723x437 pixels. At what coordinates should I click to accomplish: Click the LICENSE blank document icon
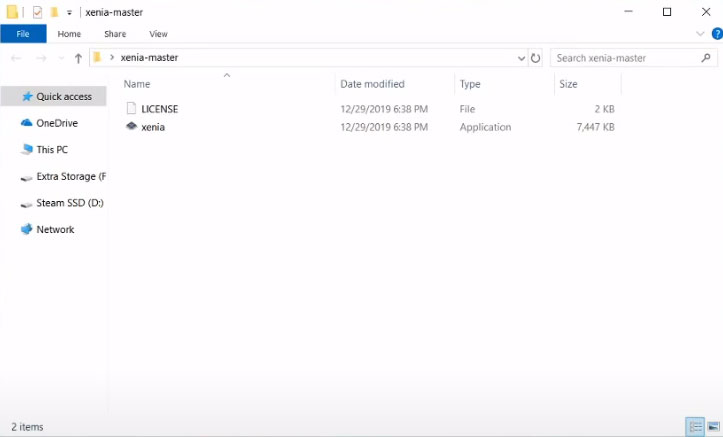click(131, 108)
